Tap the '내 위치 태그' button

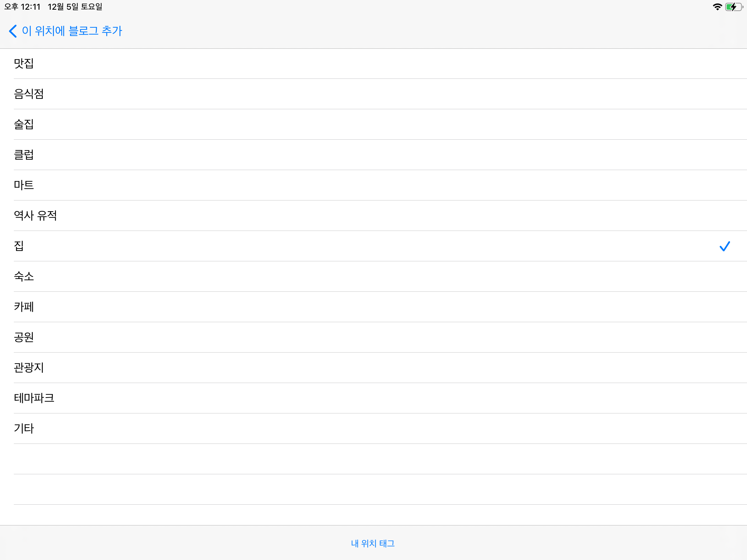373,543
